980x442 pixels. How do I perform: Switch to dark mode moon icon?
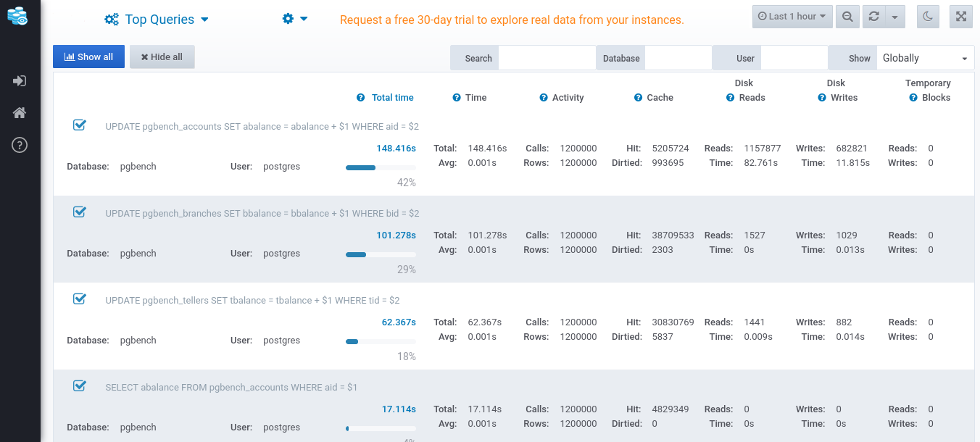pyautogui.click(x=929, y=17)
